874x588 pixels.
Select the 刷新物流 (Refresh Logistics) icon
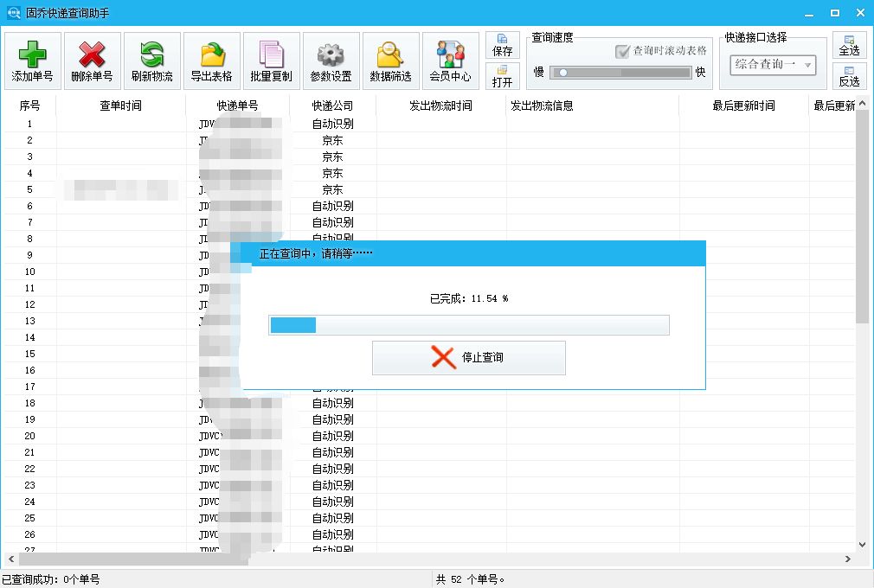[x=151, y=59]
